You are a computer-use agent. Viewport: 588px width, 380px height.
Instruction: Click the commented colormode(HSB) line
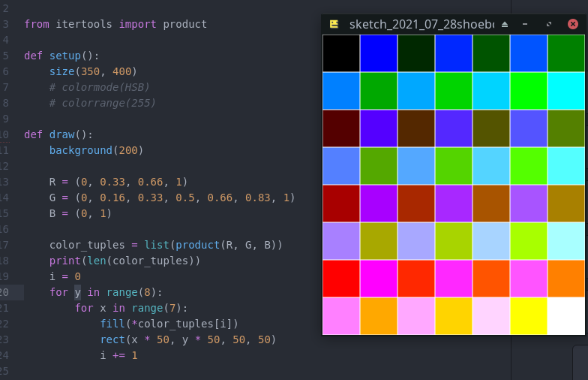coord(100,87)
